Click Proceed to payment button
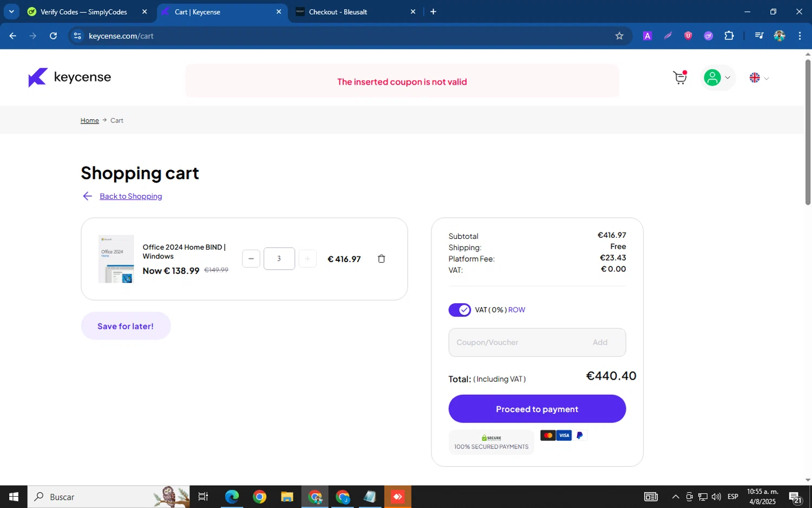This screenshot has height=508, width=812. click(537, 409)
